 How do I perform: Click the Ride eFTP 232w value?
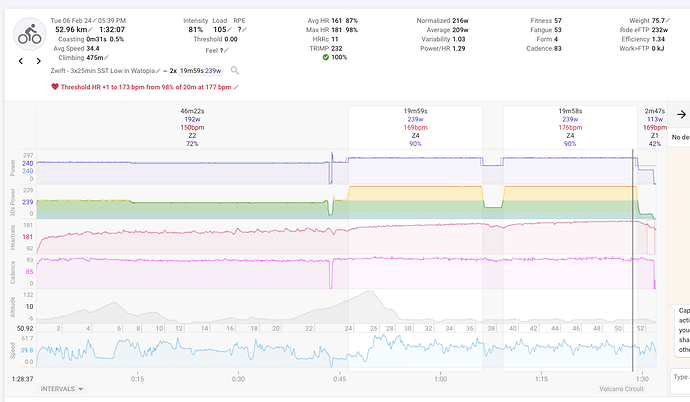tap(660, 29)
